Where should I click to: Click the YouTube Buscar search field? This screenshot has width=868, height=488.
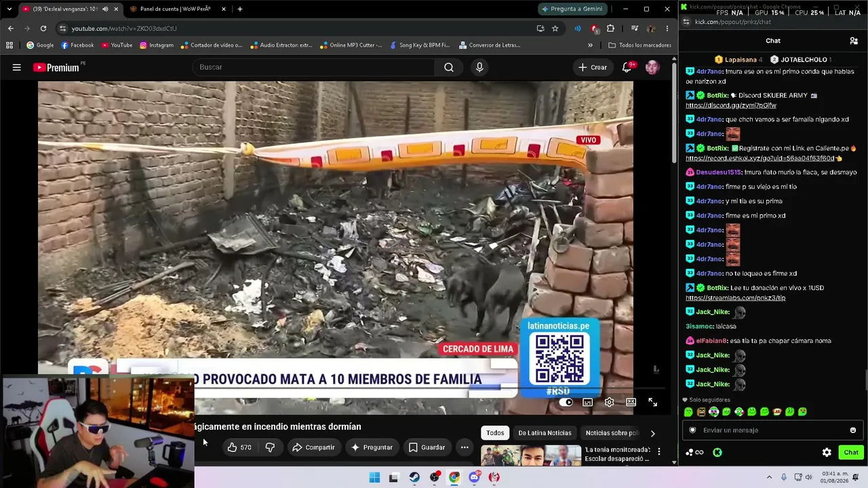click(313, 67)
